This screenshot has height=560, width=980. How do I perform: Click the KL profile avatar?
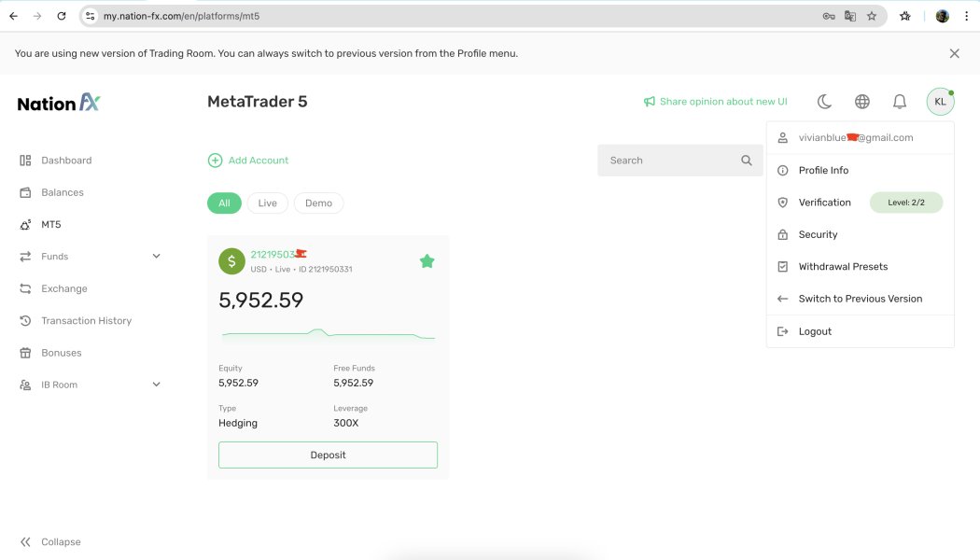(x=940, y=102)
